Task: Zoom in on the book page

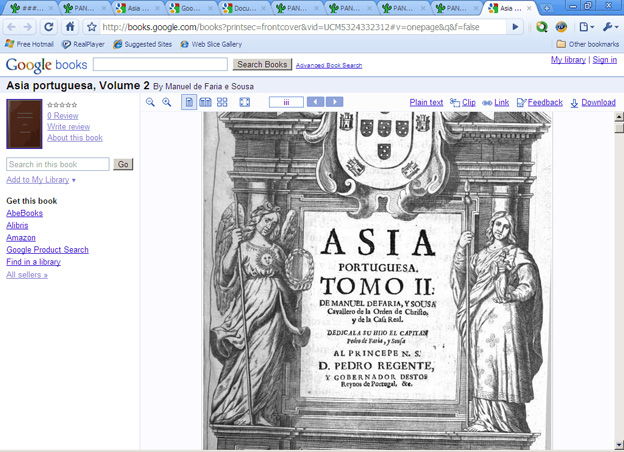Action: pyautogui.click(x=167, y=102)
